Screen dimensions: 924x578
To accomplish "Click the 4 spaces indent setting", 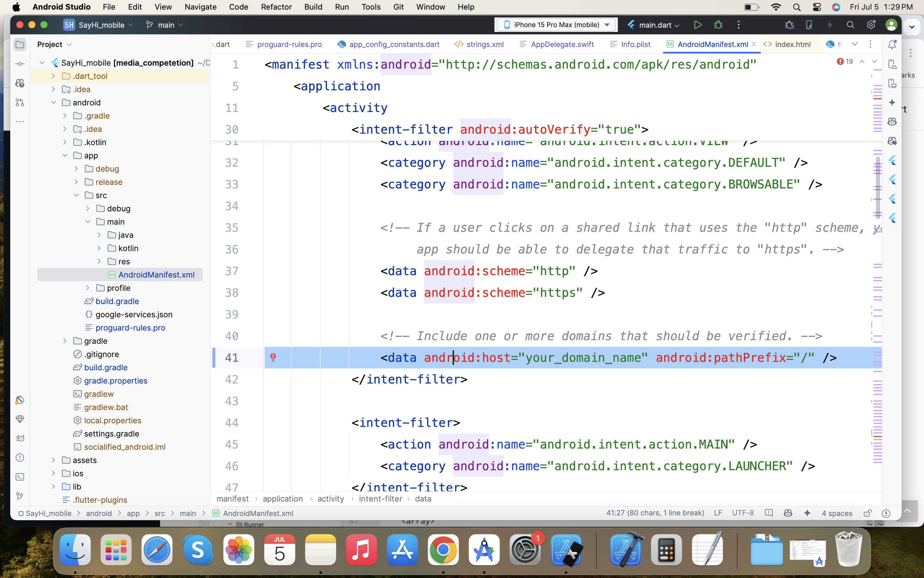I will 837,513.
